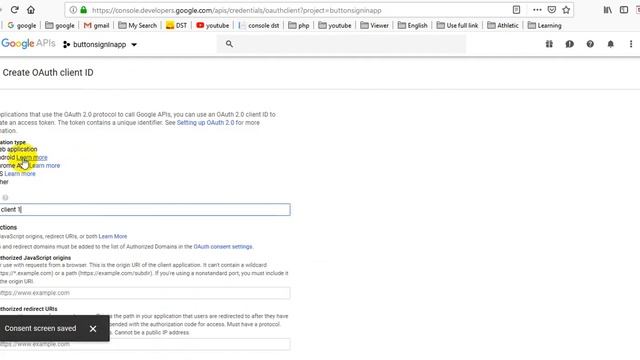The image size is (640, 360).
Task: Go to browser home page icon
Action: [31, 10]
